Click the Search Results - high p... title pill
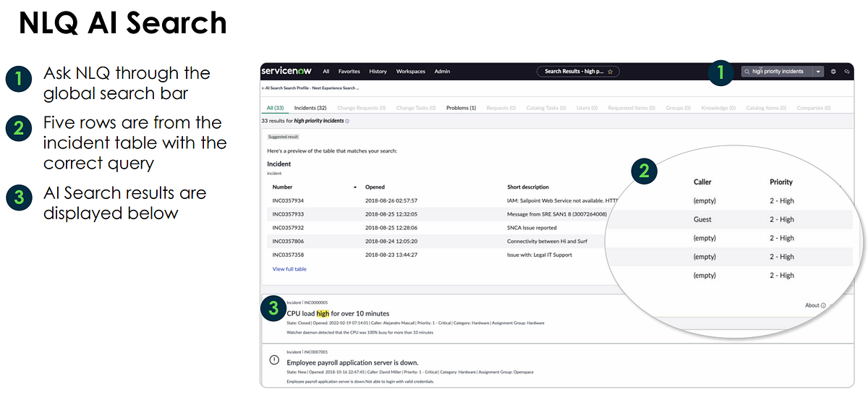868x403 pixels. 578,72
